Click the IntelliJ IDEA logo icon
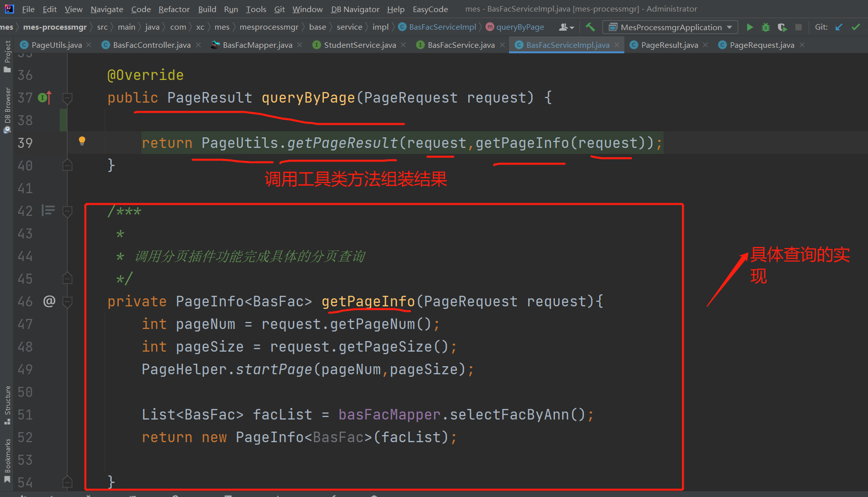The height and width of the screenshot is (497, 868). 9,9
